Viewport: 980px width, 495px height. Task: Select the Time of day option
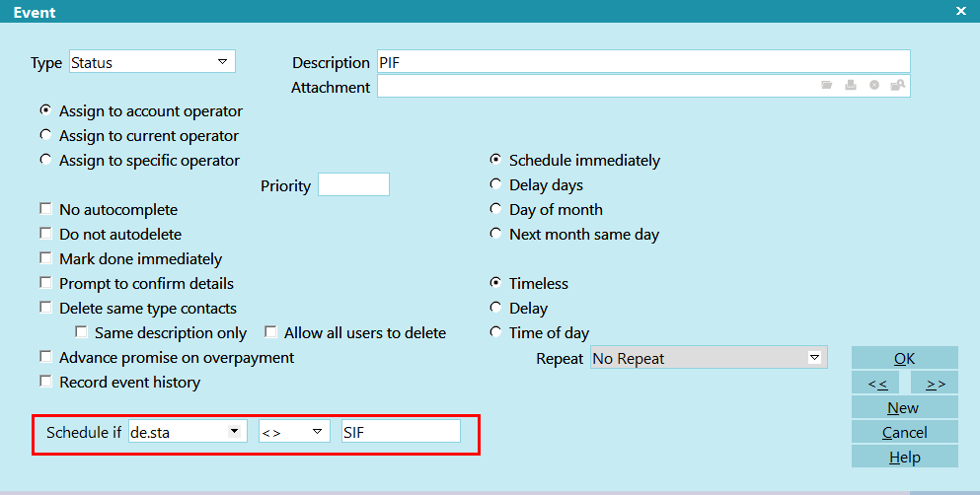tap(495, 332)
